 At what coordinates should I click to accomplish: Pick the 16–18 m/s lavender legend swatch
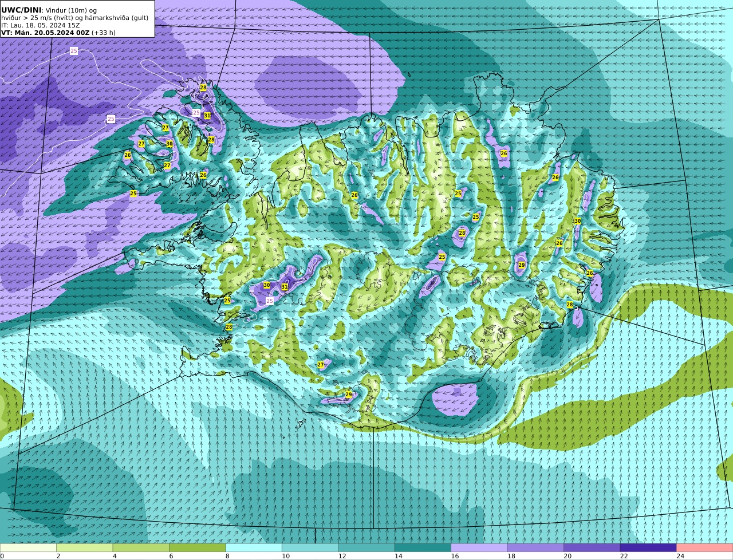[x=479, y=548]
